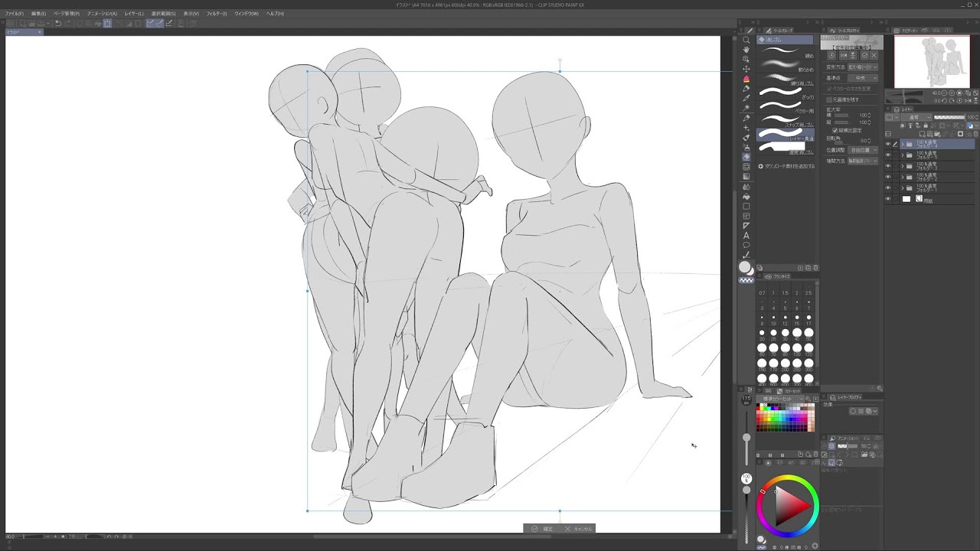Toggle 縦横比固定 keep aspect ratio checkbox

(x=835, y=130)
